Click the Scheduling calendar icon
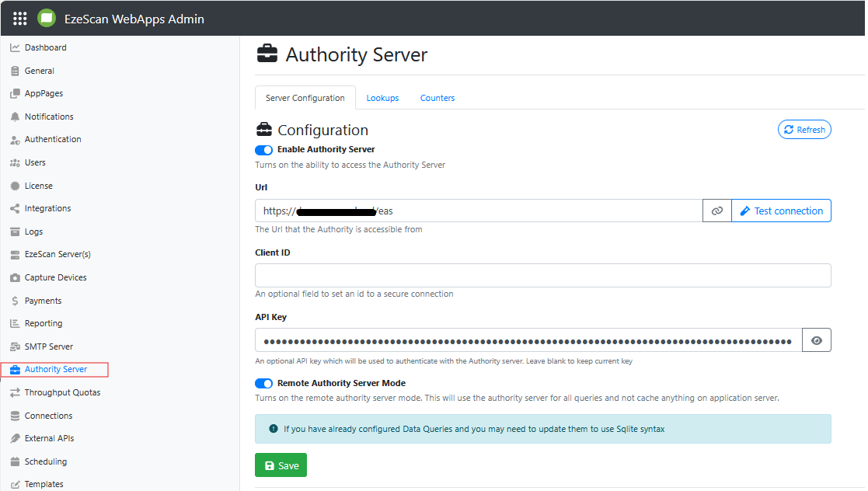Image resolution: width=868 pixels, height=491 pixels. click(x=15, y=461)
